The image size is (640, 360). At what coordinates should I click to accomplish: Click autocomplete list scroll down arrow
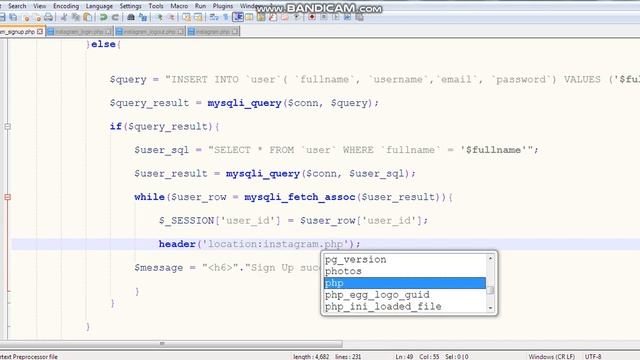tap(491, 308)
